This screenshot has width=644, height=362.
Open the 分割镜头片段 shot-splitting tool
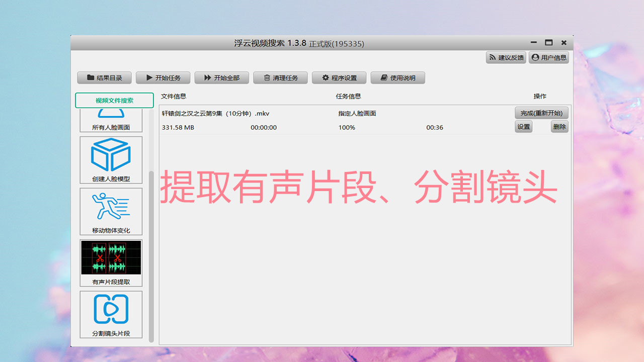pyautogui.click(x=111, y=314)
